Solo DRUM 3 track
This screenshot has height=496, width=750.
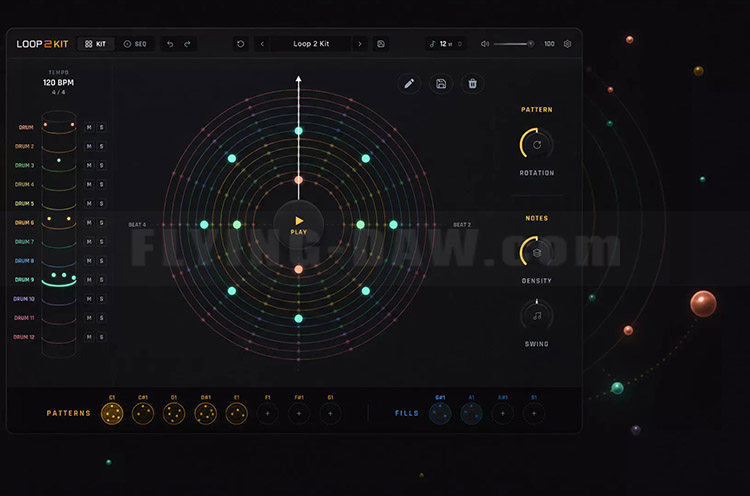[101, 165]
